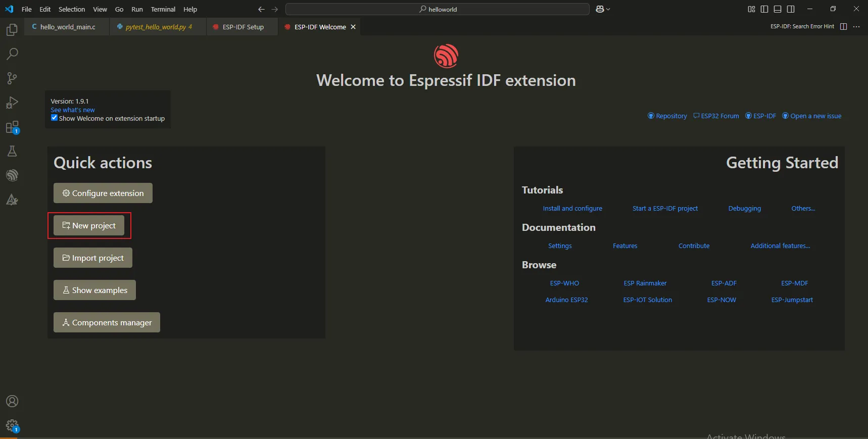Open the Manage gear menu
868x439 pixels.
pyautogui.click(x=12, y=425)
